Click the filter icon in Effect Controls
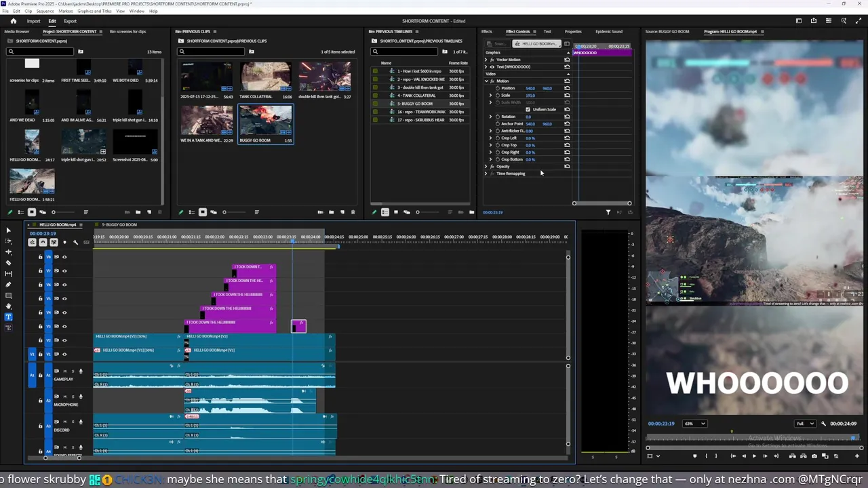The image size is (868, 488). pos(608,212)
